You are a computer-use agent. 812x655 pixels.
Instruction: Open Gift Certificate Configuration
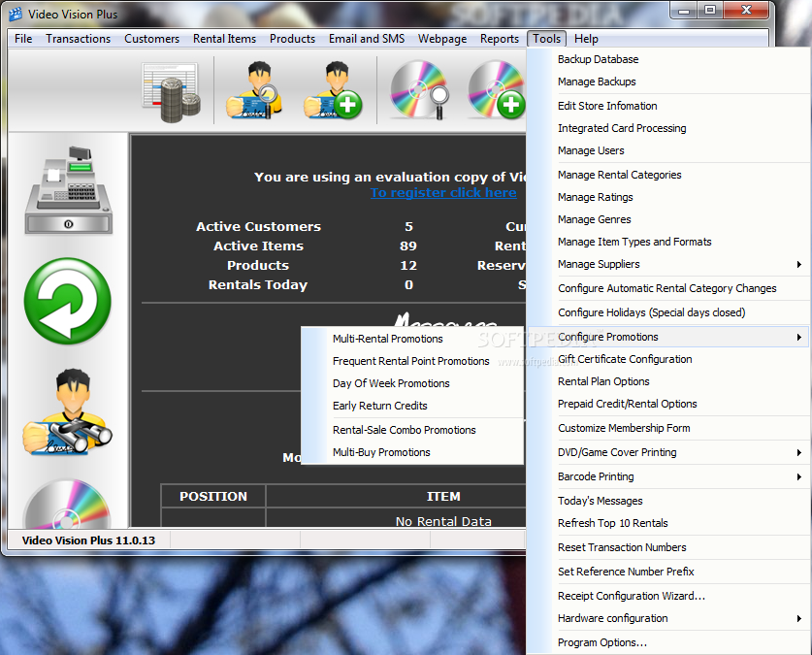(x=668, y=359)
